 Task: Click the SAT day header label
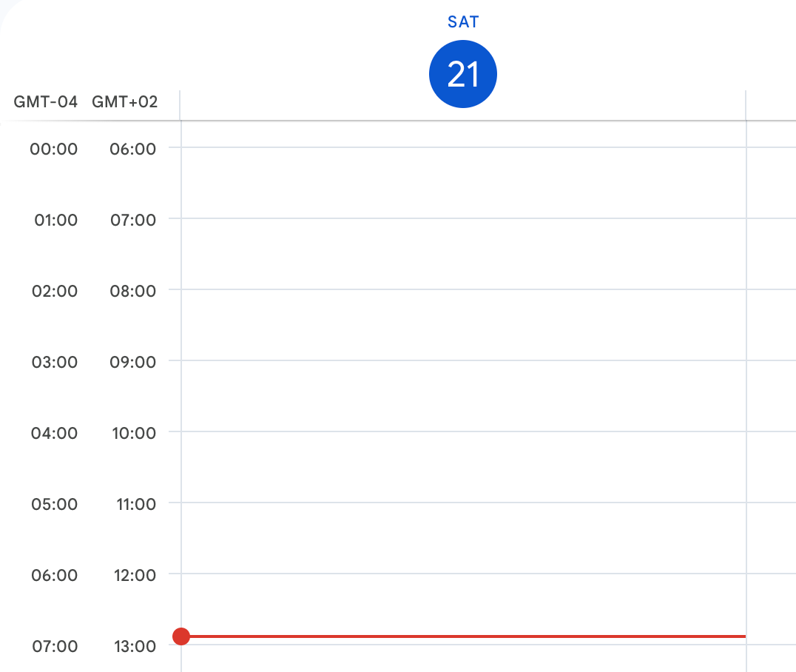[x=462, y=22]
